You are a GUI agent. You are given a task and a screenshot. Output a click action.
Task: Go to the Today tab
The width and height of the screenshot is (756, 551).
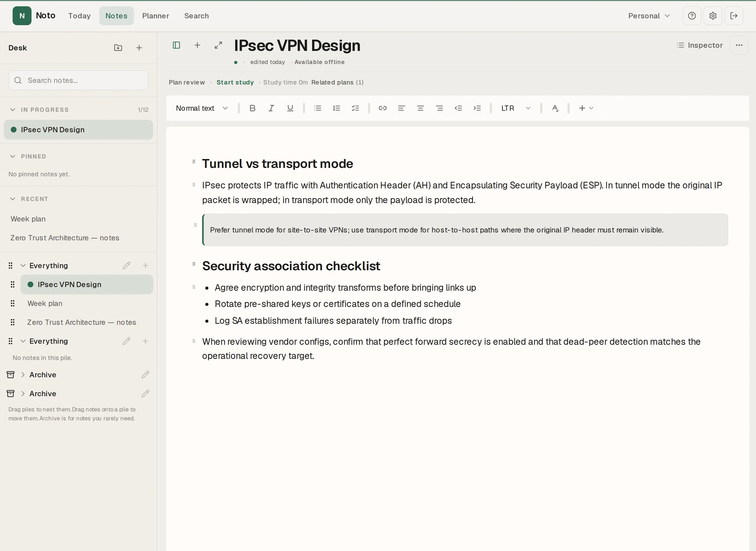(x=79, y=16)
